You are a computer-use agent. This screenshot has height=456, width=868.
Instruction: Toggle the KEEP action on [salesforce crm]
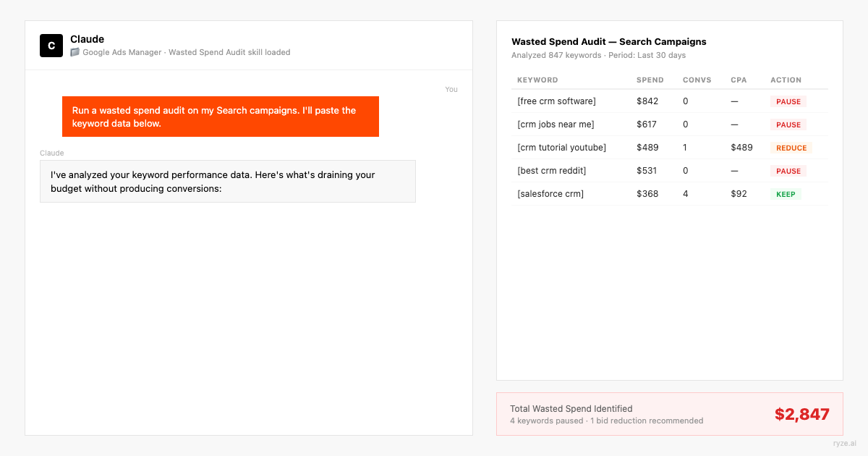pos(786,193)
